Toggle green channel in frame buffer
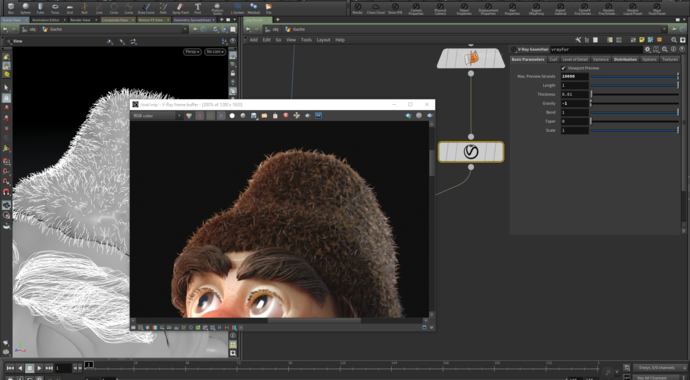The width and height of the screenshot is (690, 380). (210, 116)
